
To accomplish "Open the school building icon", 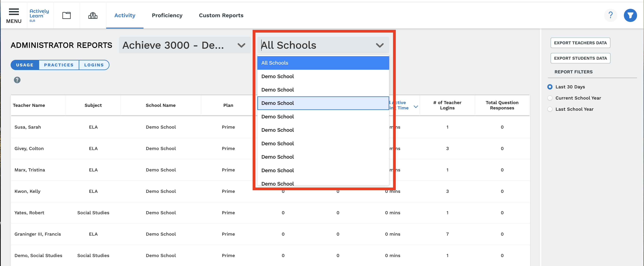I will pos(93,16).
